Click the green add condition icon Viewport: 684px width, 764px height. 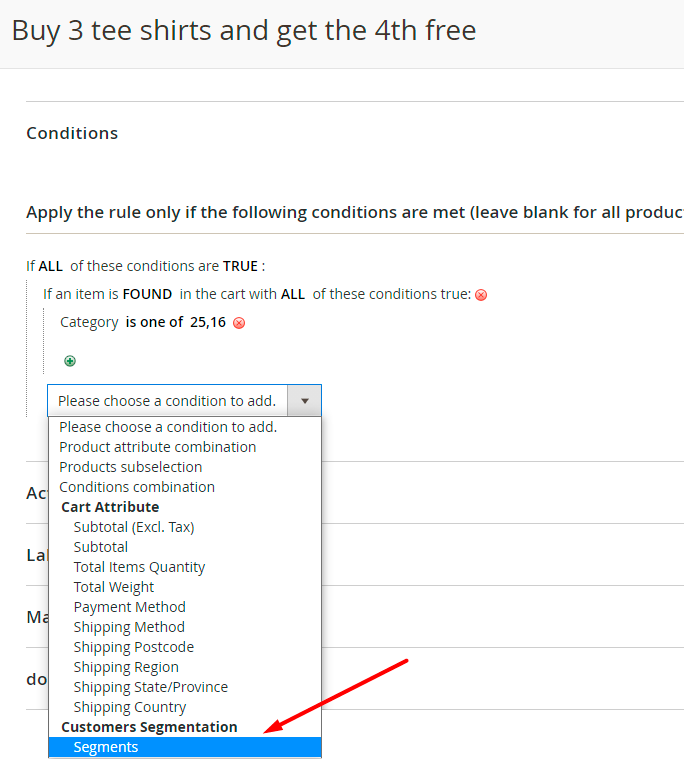pyautogui.click(x=70, y=361)
